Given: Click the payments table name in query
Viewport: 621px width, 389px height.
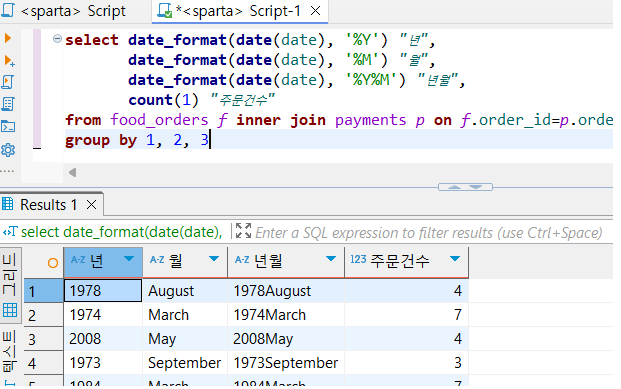Looking at the screenshot, I should 371,120.
